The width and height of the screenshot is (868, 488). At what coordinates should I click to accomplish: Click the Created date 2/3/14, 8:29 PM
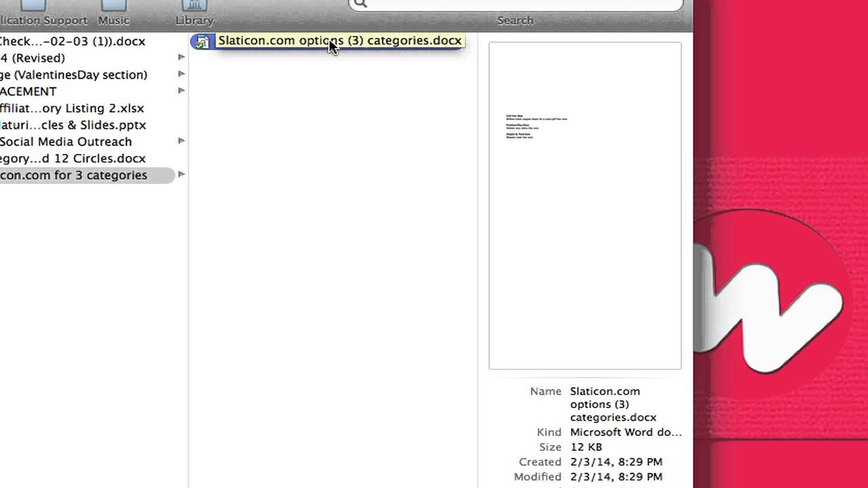(616, 462)
